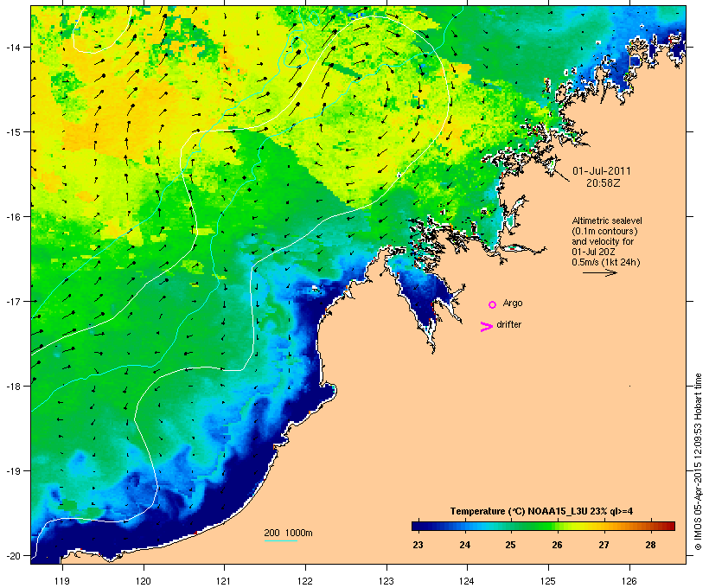Click the colorbar tick label 26
This screenshot has width=709, height=588.
pyautogui.click(x=557, y=545)
